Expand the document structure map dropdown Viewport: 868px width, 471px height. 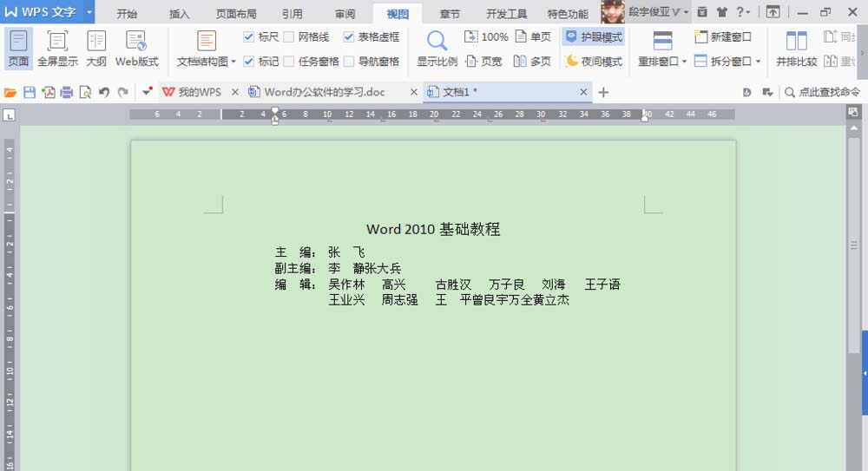click(x=233, y=62)
